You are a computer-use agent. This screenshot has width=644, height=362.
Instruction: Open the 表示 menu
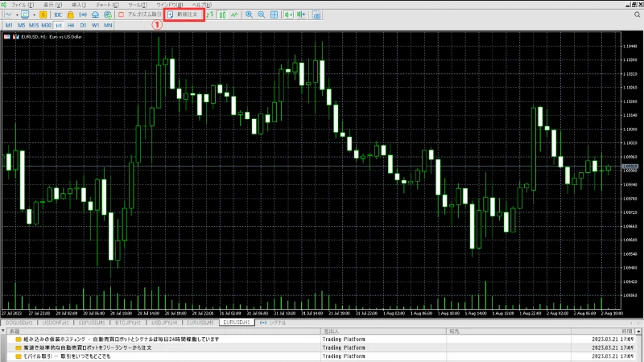pyautogui.click(x=52, y=5)
